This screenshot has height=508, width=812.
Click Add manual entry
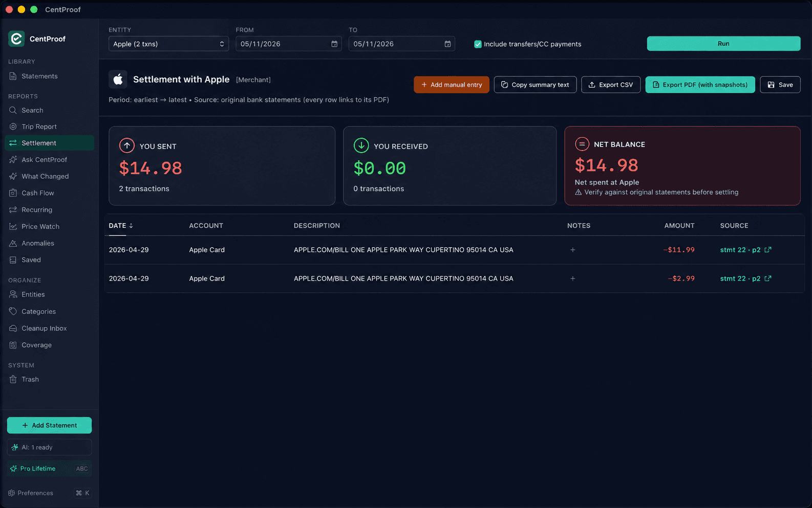pyautogui.click(x=452, y=84)
